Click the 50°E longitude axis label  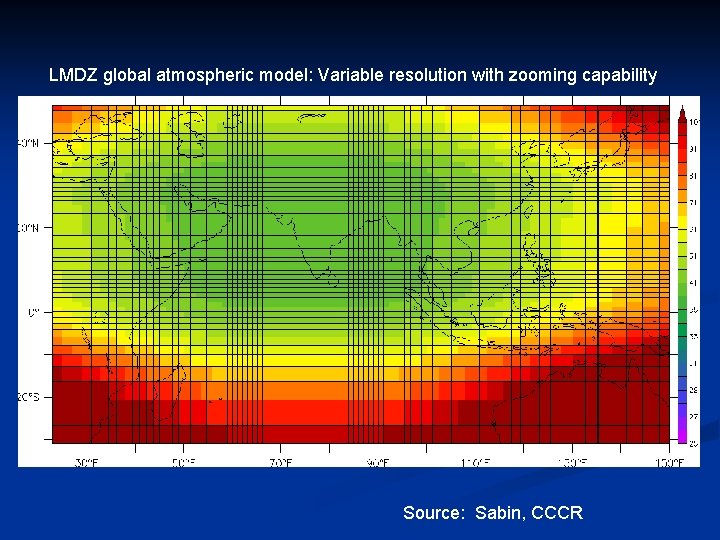coord(183,462)
